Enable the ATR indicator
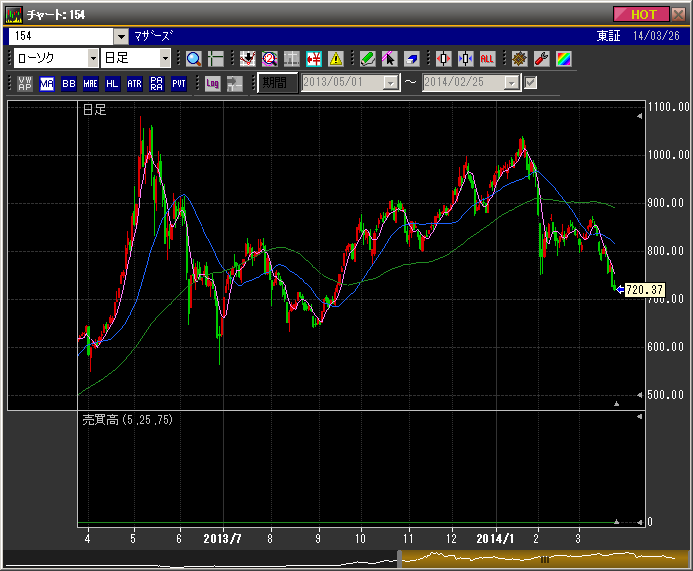This screenshot has width=693, height=571. [x=135, y=83]
